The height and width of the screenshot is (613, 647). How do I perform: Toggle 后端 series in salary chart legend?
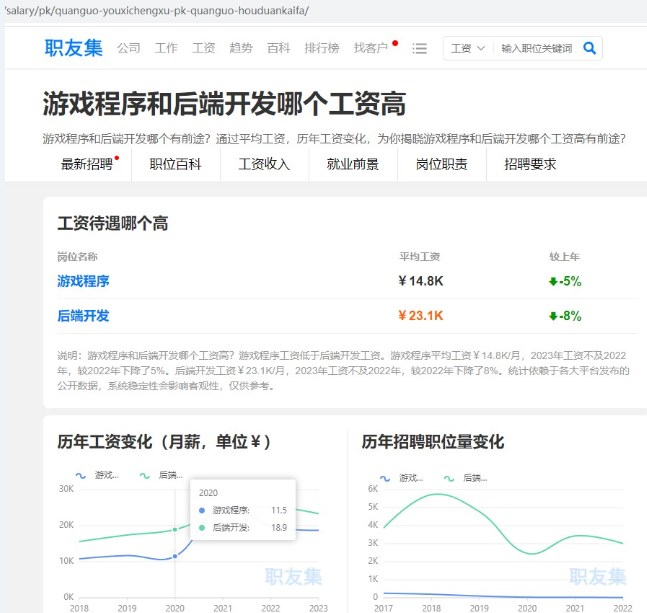pos(161,475)
